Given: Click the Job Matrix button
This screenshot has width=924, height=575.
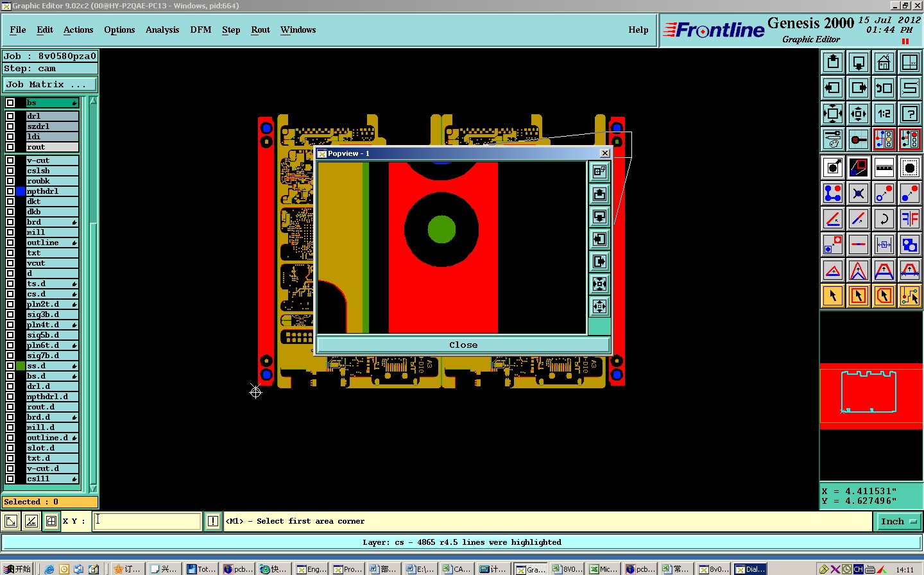Looking at the screenshot, I should pos(50,84).
